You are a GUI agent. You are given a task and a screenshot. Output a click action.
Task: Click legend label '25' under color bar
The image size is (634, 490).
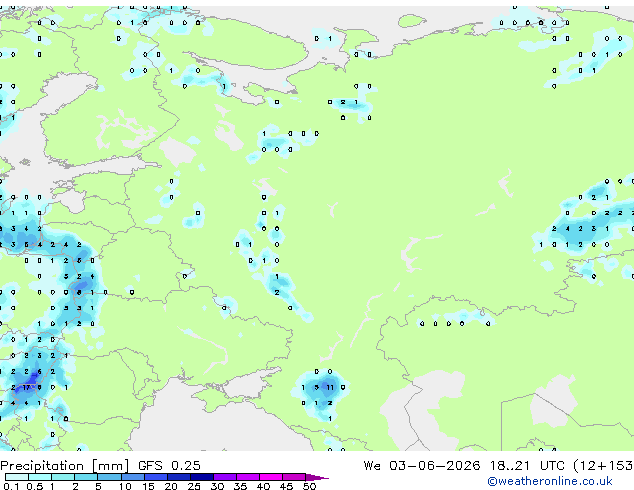194,486
